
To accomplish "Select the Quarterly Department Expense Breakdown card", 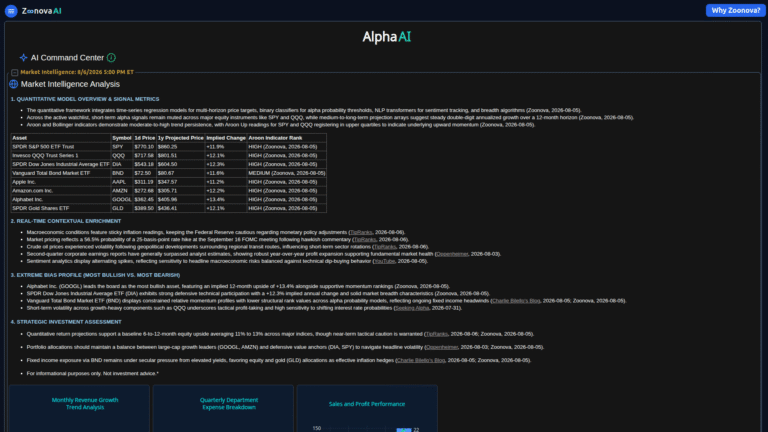I will tap(223, 408).
